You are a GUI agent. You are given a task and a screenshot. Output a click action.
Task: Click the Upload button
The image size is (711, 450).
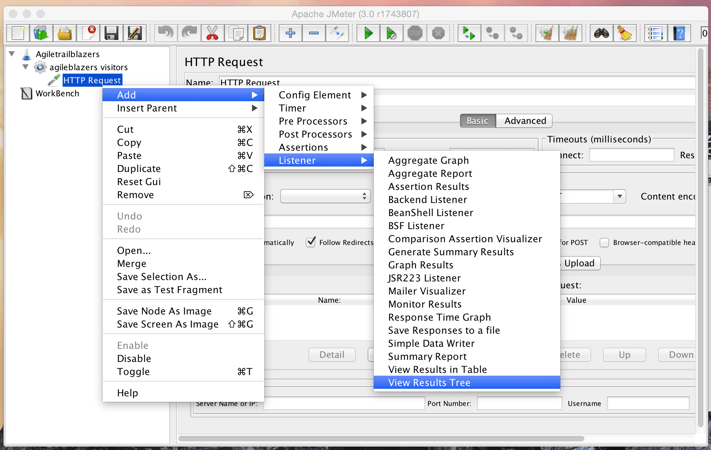[580, 263]
